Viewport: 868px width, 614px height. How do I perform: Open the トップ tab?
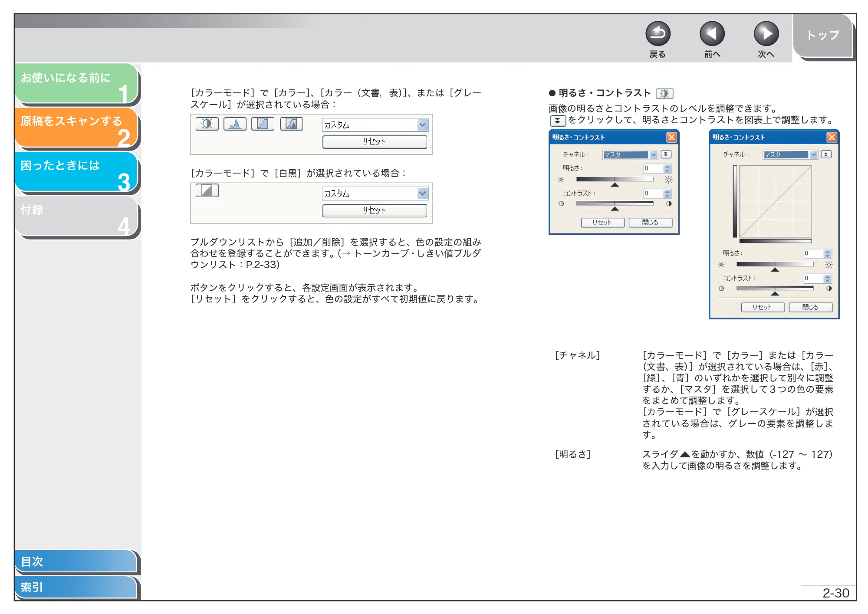822,35
